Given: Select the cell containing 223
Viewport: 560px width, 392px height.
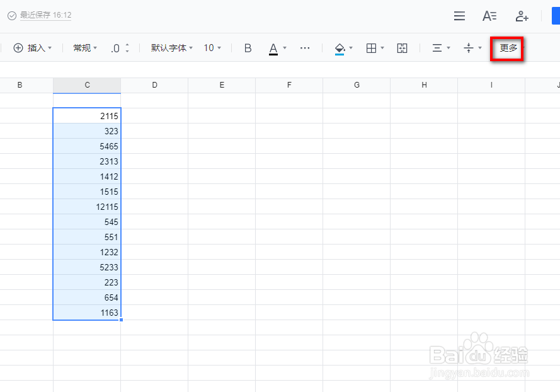Looking at the screenshot, I should tap(87, 282).
